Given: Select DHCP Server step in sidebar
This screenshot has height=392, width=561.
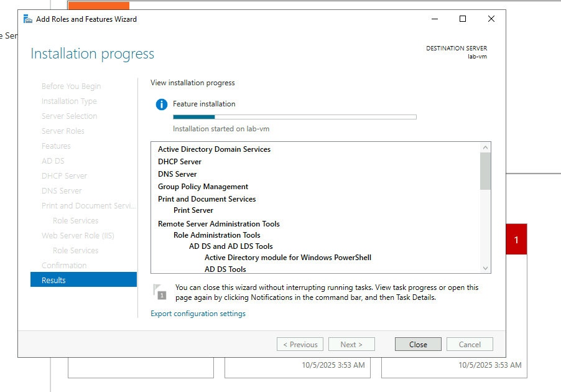Looking at the screenshot, I should pyautogui.click(x=65, y=175).
